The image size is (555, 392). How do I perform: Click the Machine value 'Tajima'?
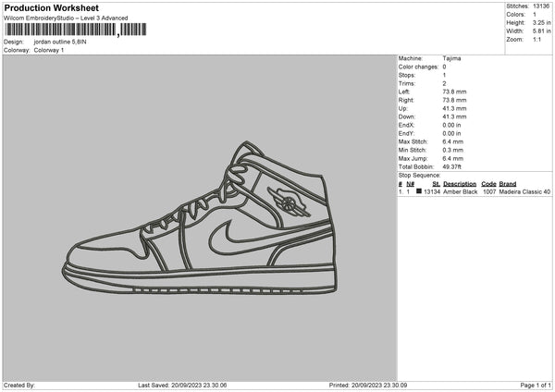click(x=451, y=58)
